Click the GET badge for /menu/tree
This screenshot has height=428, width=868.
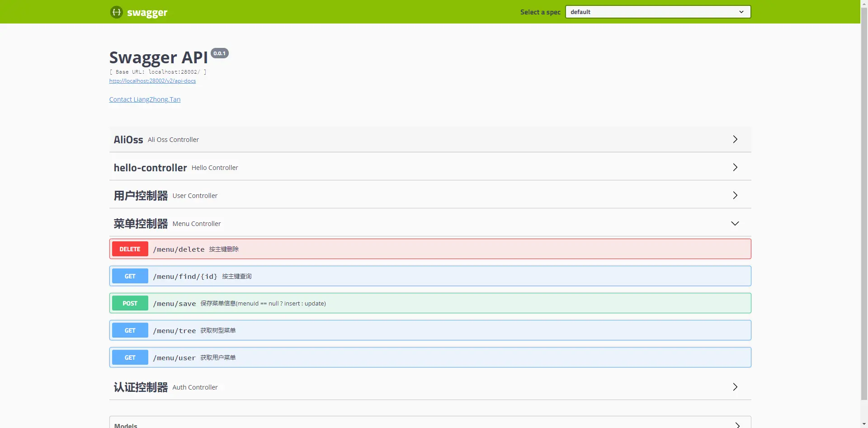coord(130,330)
